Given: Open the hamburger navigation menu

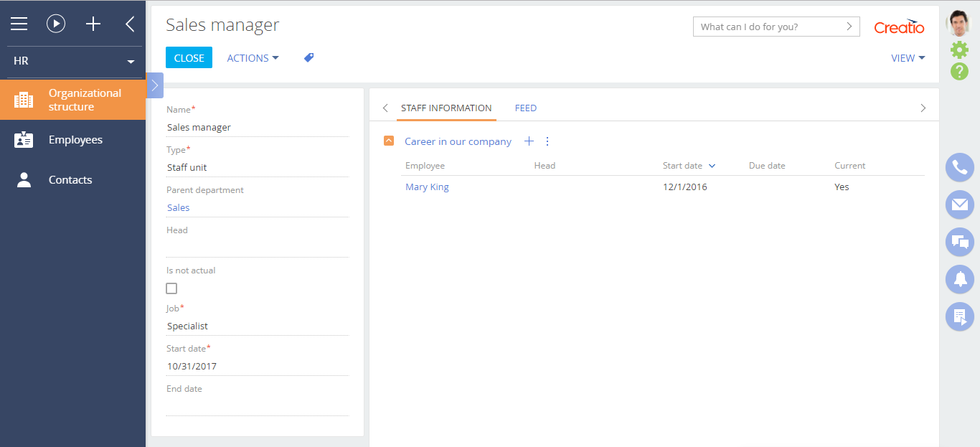Looking at the screenshot, I should point(19,24).
